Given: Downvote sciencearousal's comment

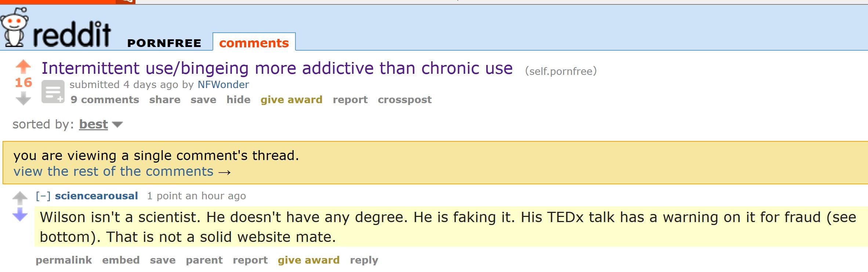Looking at the screenshot, I should [x=20, y=215].
